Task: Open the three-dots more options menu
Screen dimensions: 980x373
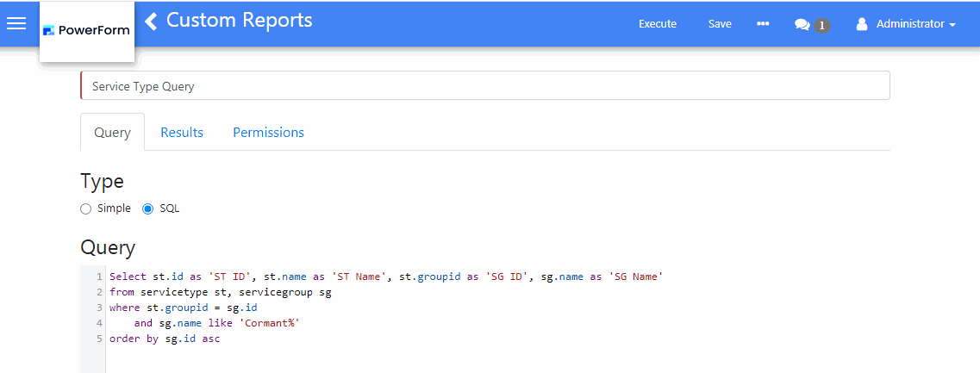Action: (x=763, y=24)
